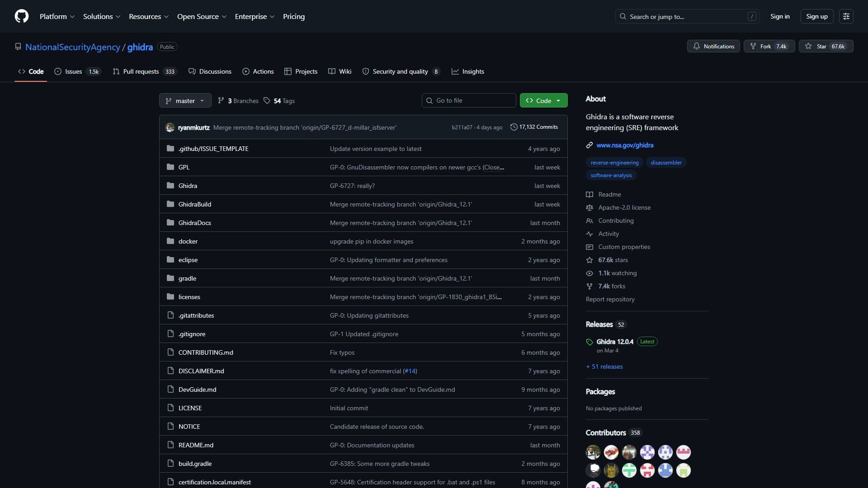Screen dimensions: 868x488
Task: Open the master branch selector
Action: [x=185, y=100]
